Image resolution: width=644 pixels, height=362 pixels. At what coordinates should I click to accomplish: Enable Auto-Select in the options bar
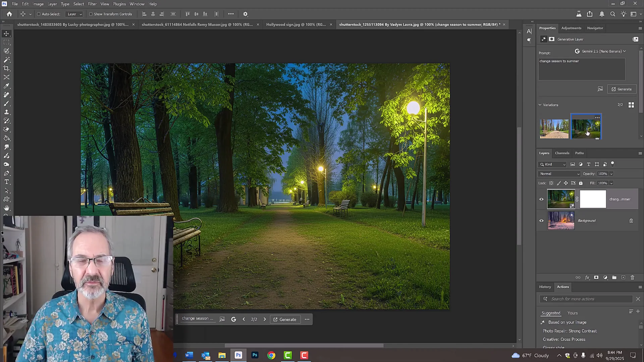(x=39, y=14)
